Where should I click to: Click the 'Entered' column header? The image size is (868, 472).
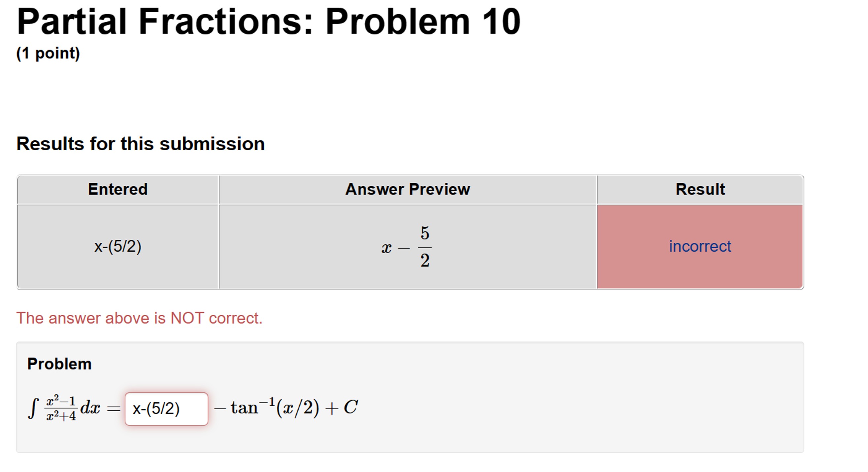tap(118, 189)
